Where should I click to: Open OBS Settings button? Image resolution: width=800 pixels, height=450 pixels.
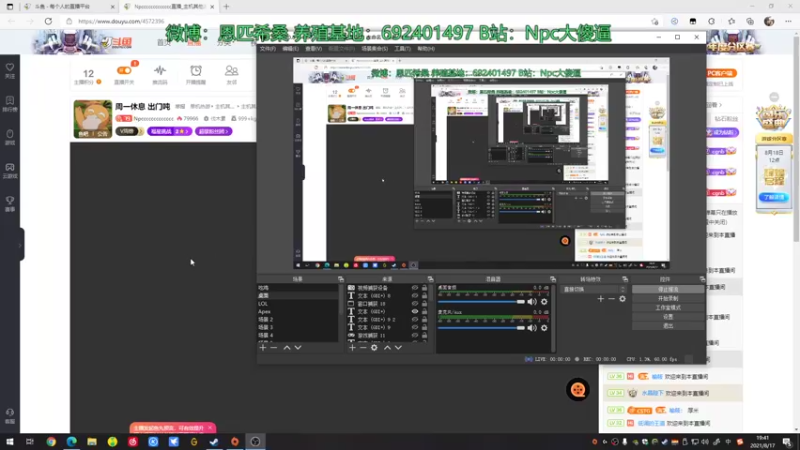(668, 316)
